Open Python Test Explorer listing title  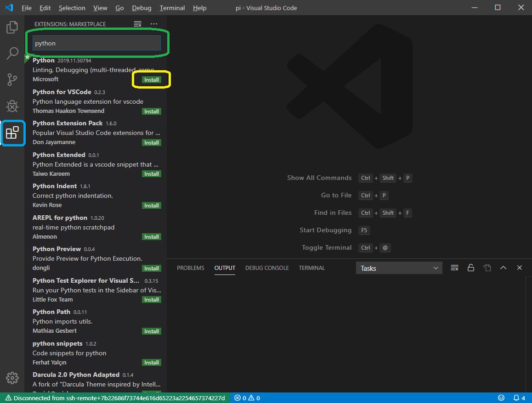point(86,280)
